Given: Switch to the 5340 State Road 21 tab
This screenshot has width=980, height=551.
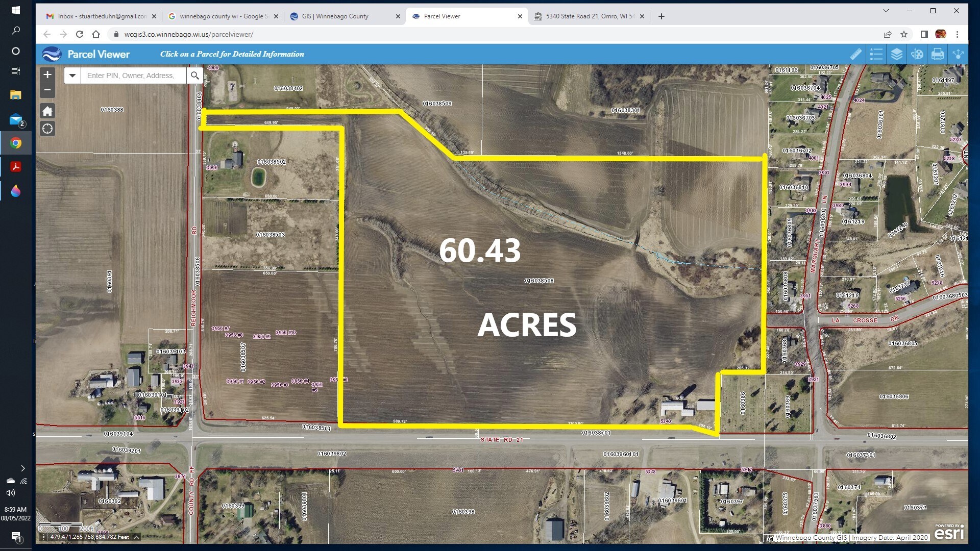Looking at the screenshot, I should point(587,16).
